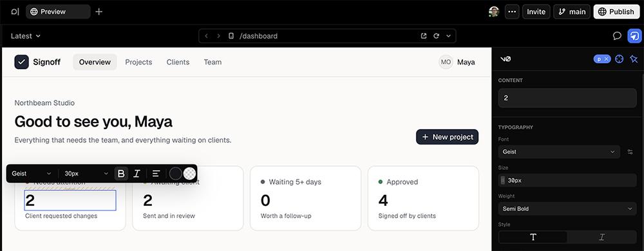
Task: Go back with the browser back arrow
Action: click(206, 36)
